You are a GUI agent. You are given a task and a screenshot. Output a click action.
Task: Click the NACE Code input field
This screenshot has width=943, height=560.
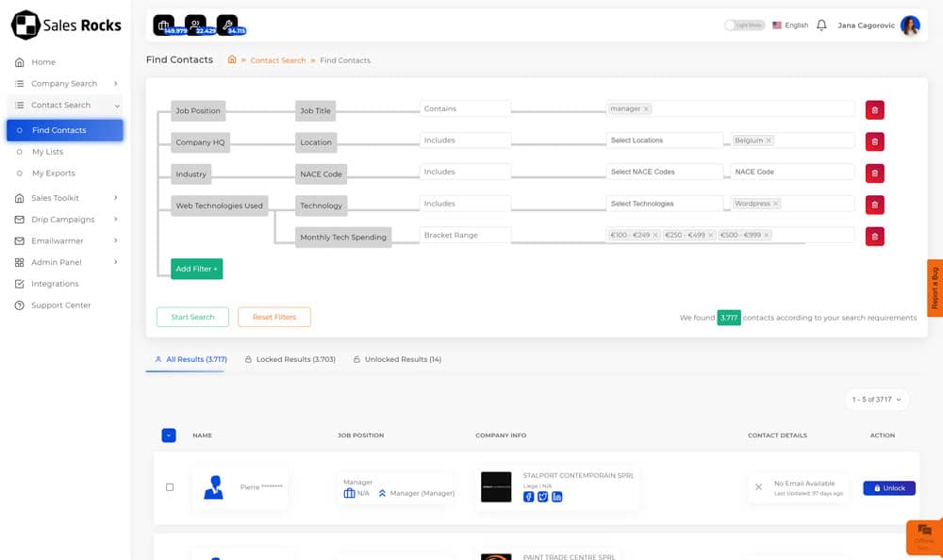(791, 173)
